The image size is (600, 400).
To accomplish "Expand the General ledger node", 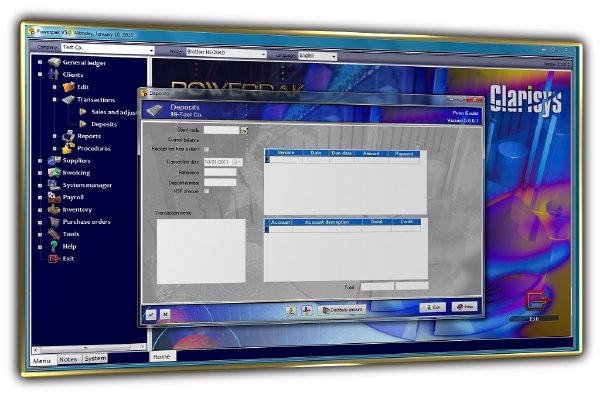I will (40, 62).
